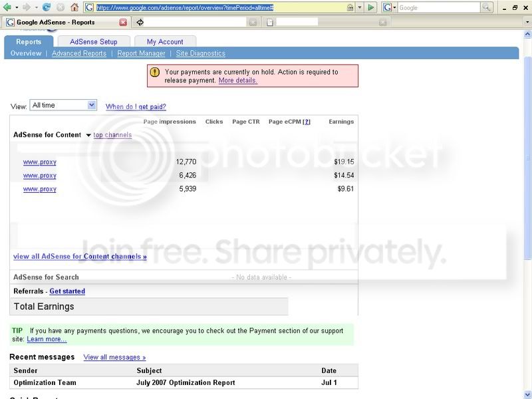Click the browser forward arrow icon
532x399 pixels.
click(27, 7)
